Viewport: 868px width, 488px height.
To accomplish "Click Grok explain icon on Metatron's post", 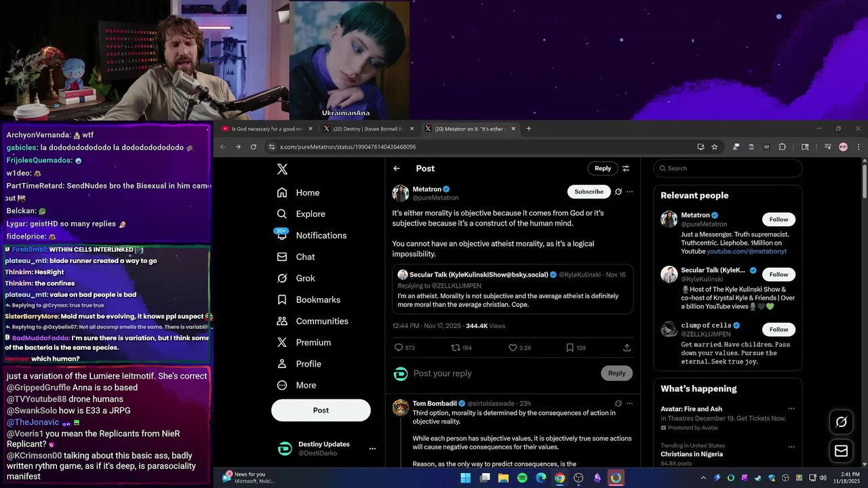I will tap(618, 192).
